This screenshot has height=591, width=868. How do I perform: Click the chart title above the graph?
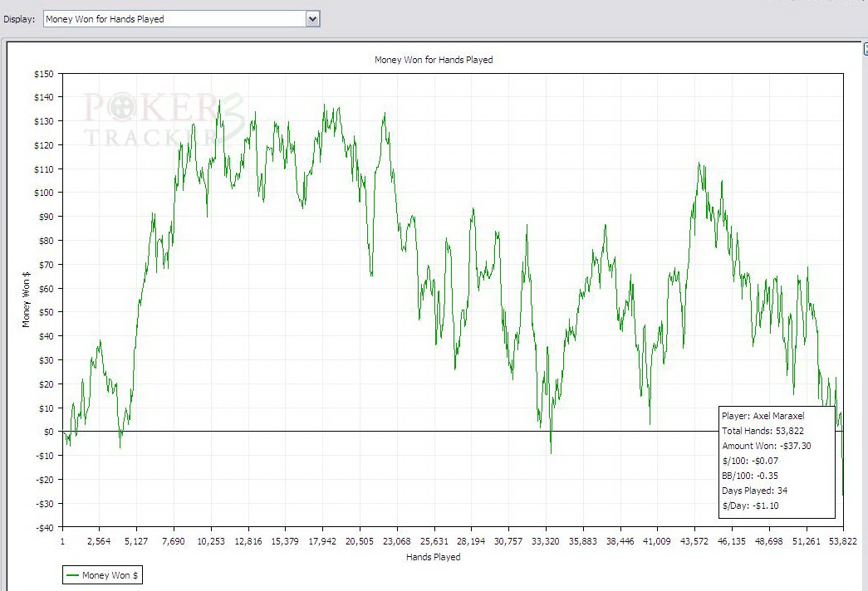pos(434,60)
